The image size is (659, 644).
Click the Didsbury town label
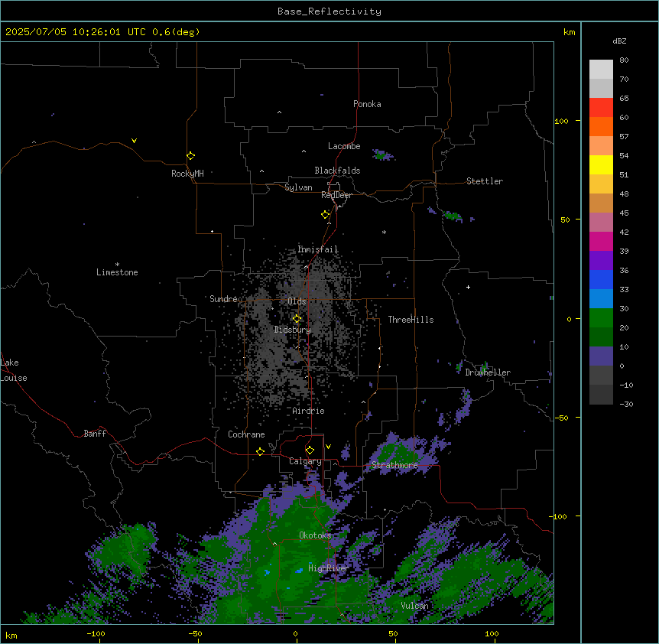[x=293, y=330]
